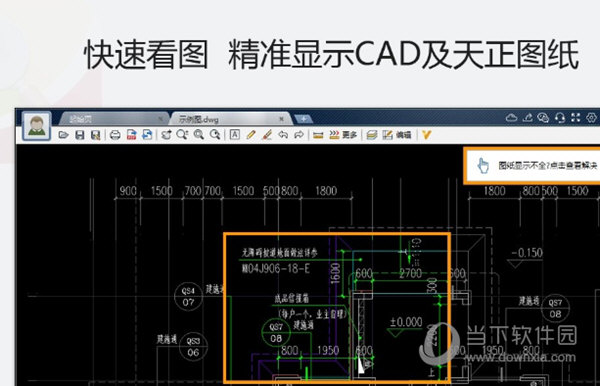This screenshot has height=386, width=600.
Task: Select the measure ruler tool
Action: pos(318,135)
